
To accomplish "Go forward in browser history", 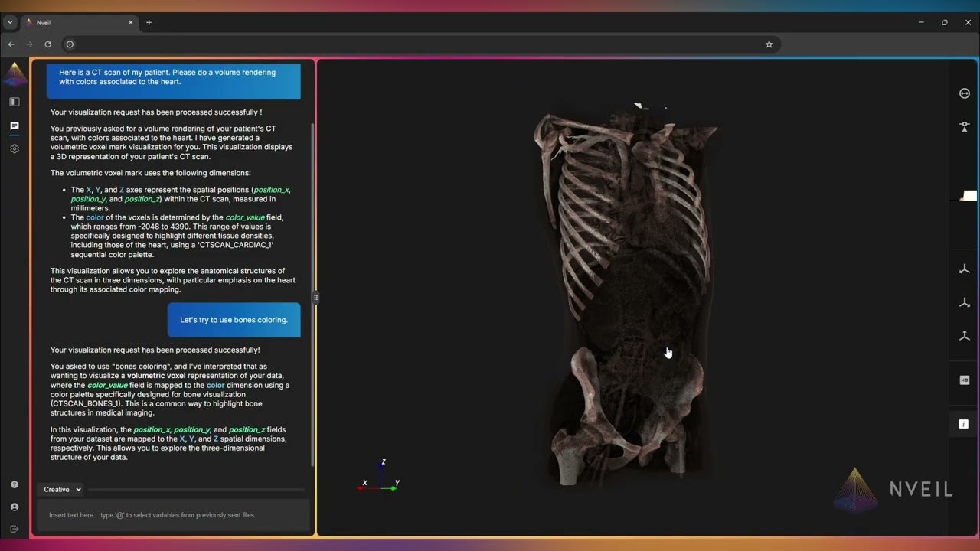I will click(30, 44).
